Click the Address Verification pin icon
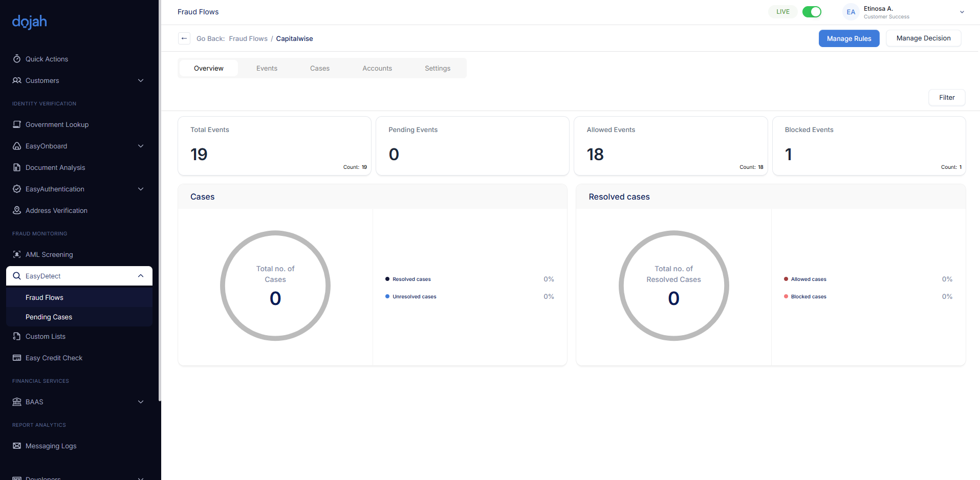Image resolution: width=980 pixels, height=480 pixels. pos(17,210)
